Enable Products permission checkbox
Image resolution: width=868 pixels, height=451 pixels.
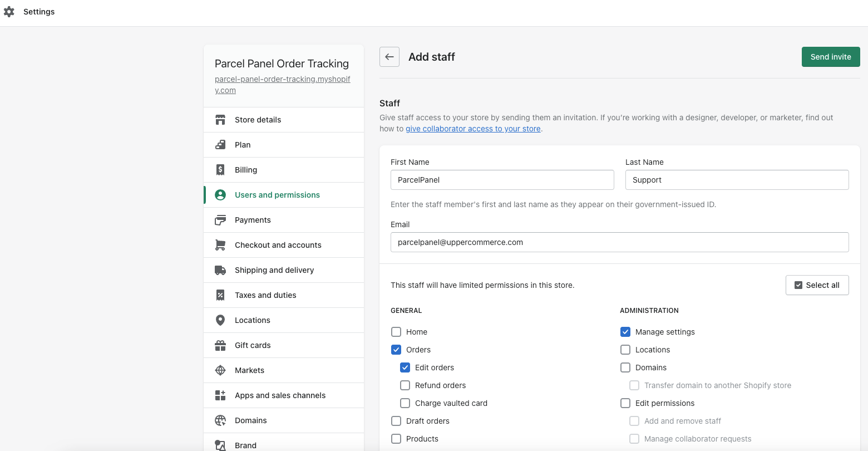pos(396,439)
